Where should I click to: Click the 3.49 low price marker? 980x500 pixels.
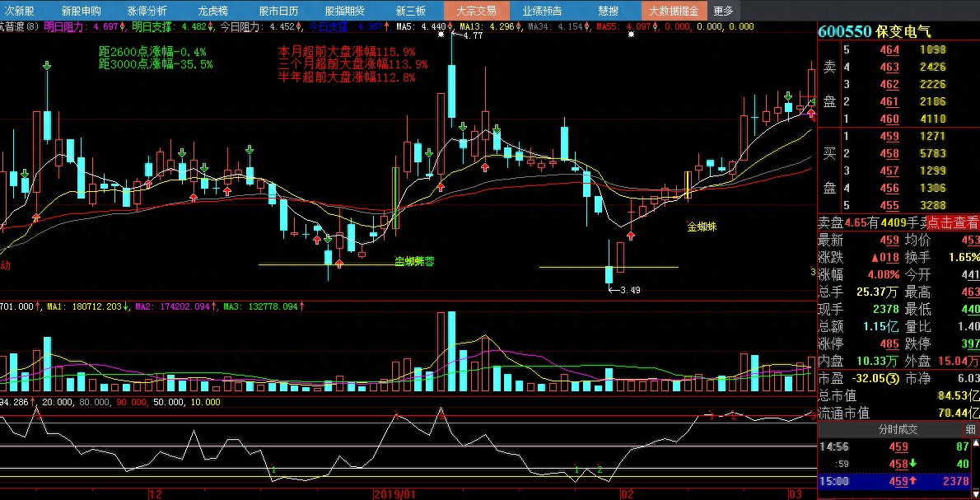click(629, 290)
